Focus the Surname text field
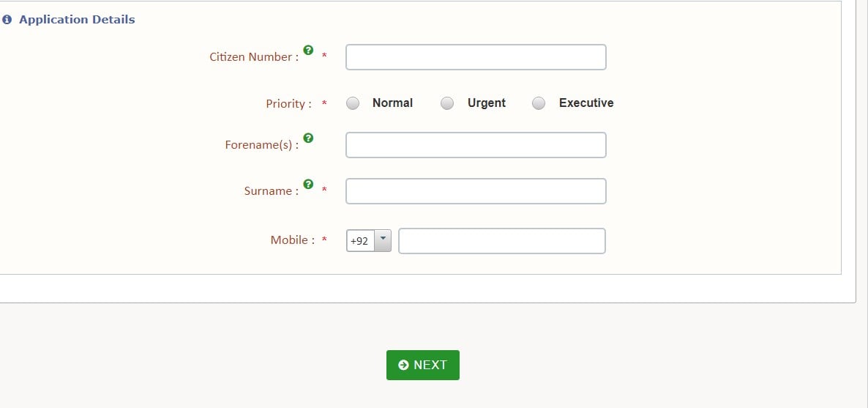 click(x=476, y=191)
